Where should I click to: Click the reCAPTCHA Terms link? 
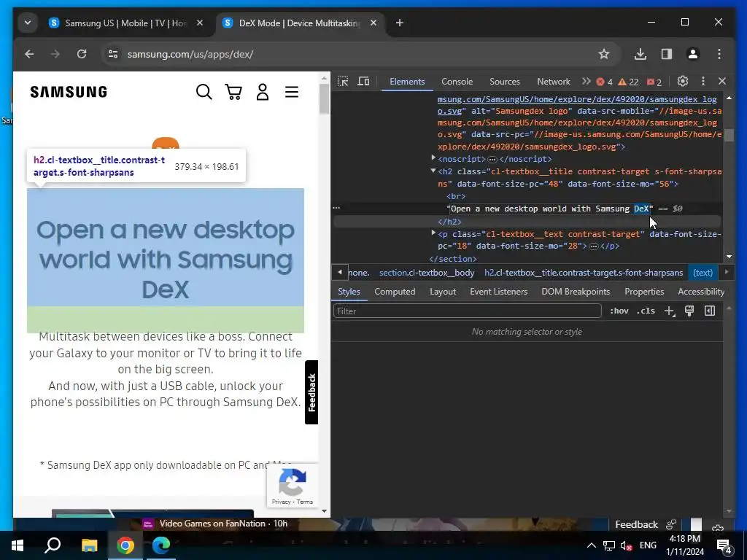coord(304,502)
